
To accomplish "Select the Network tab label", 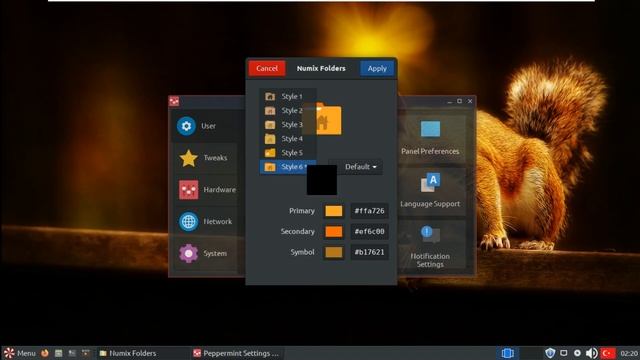I will pyautogui.click(x=218, y=222).
